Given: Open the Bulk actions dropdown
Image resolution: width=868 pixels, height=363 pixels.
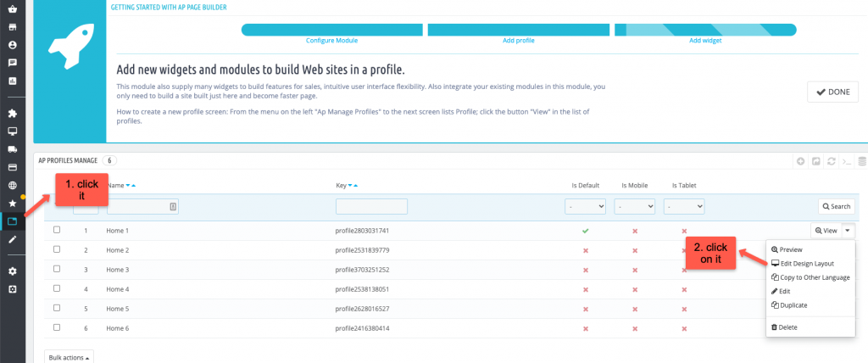Looking at the screenshot, I should (x=69, y=357).
